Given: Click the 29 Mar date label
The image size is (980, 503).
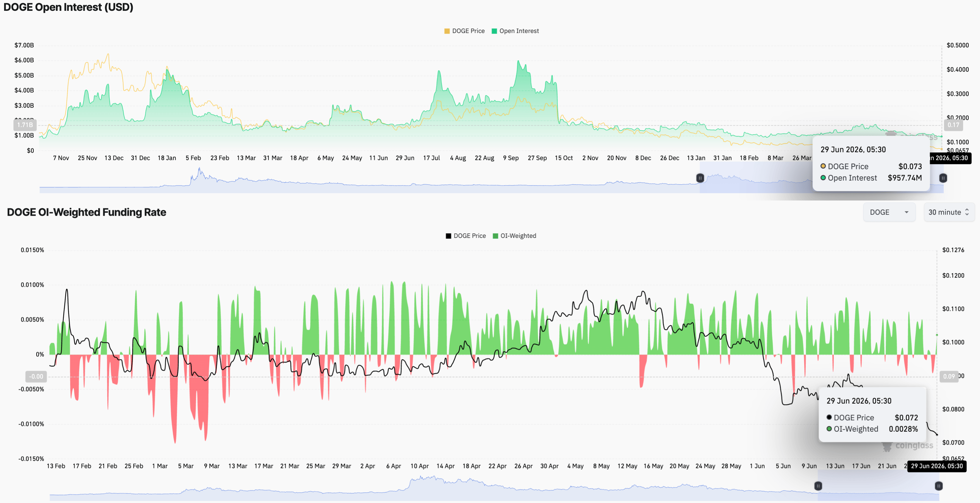Looking at the screenshot, I should (x=342, y=466).
